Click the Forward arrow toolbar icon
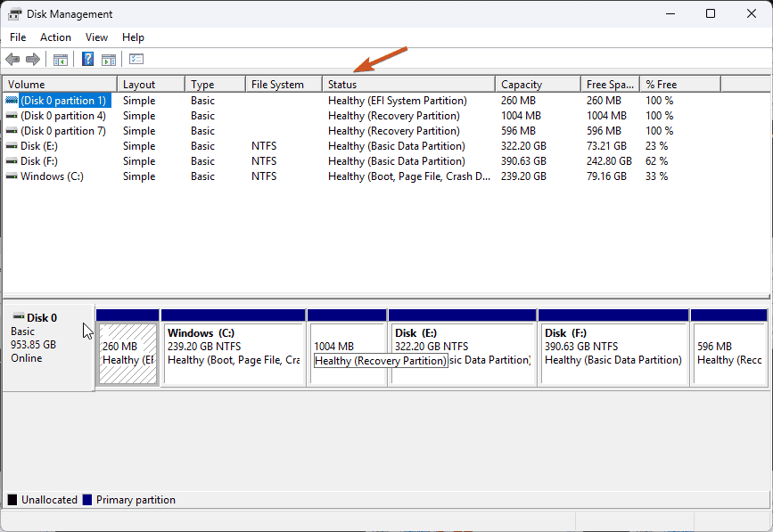The width and height of the screenshot is (773, 532). click(33, 60)
